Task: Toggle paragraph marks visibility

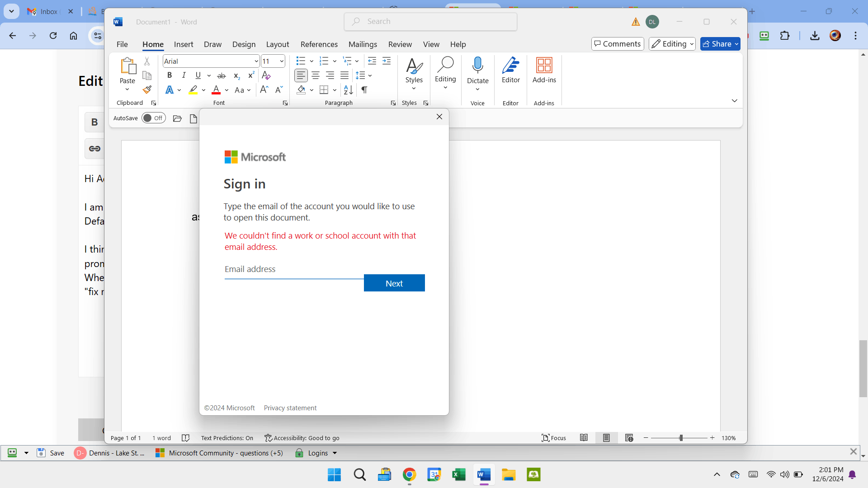Action: (364, 90)
